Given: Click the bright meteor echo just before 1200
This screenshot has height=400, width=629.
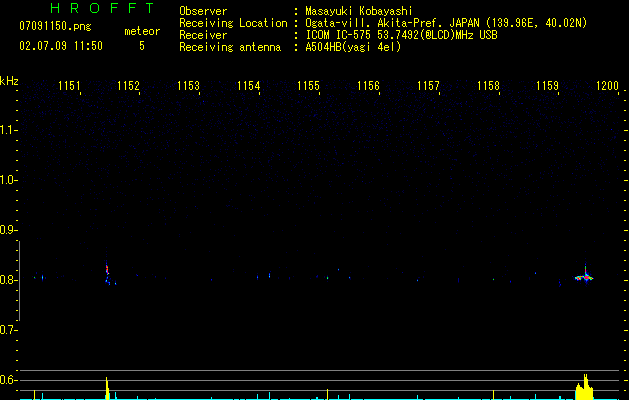Looking at the screenshot, I should [x=584, y=277].
